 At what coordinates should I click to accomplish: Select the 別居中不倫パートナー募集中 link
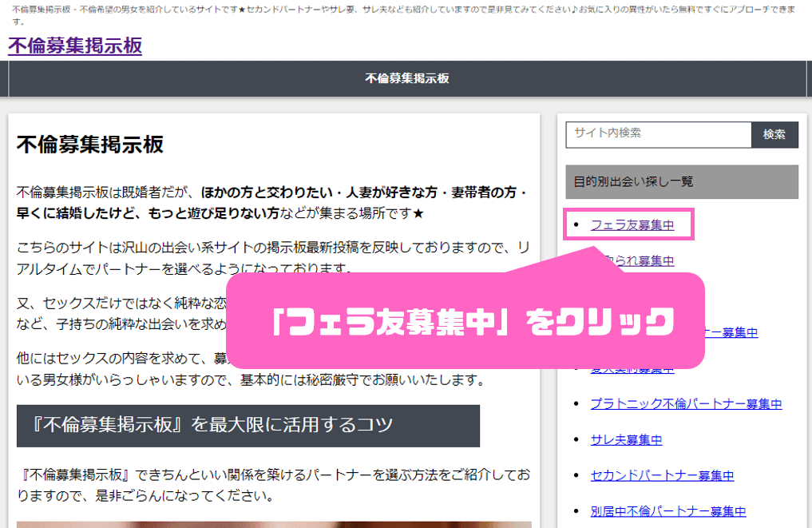point(667,511)
